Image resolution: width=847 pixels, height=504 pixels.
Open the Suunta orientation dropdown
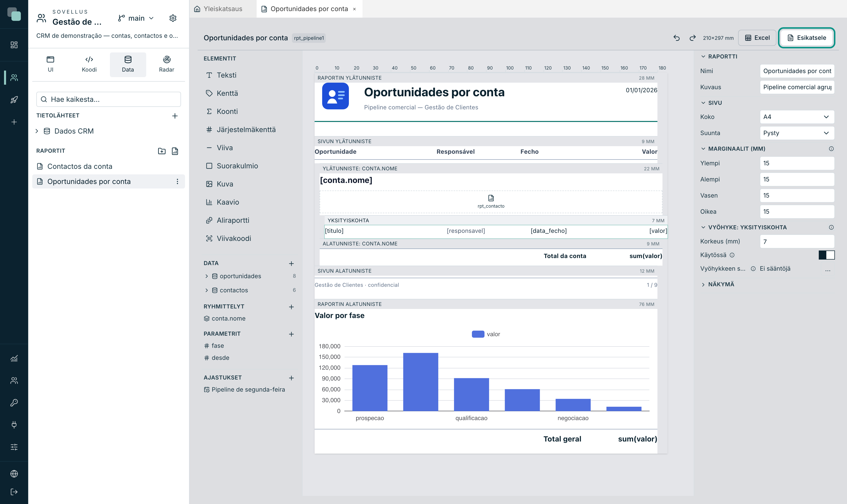[x=797, y=133]
